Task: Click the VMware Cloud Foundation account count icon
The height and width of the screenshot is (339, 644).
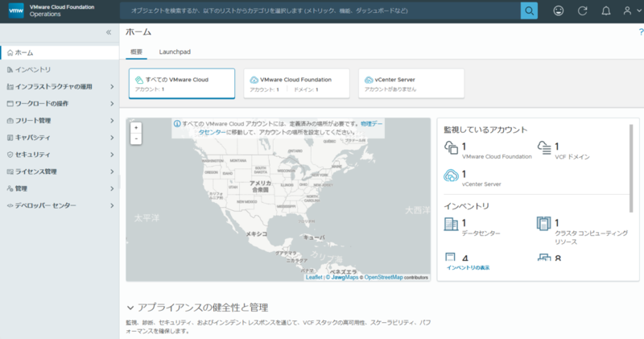Action: point(451,148)
